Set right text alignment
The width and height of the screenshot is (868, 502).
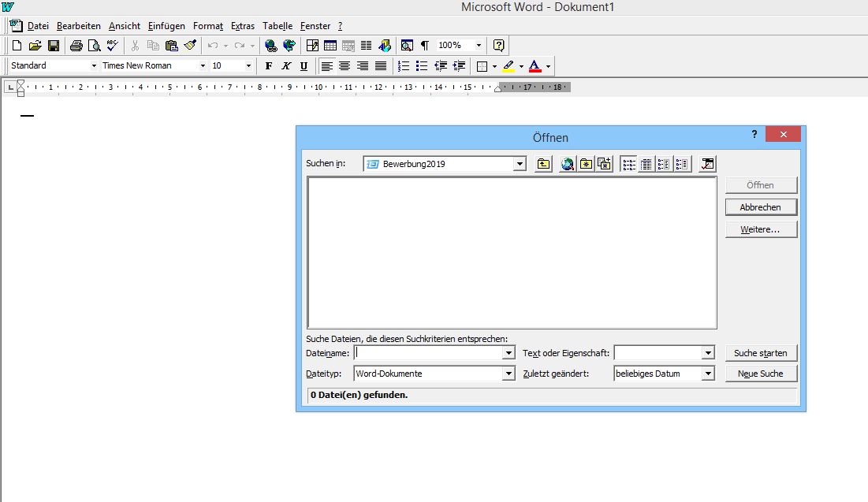pyautogui.click(x=363, y=66)
